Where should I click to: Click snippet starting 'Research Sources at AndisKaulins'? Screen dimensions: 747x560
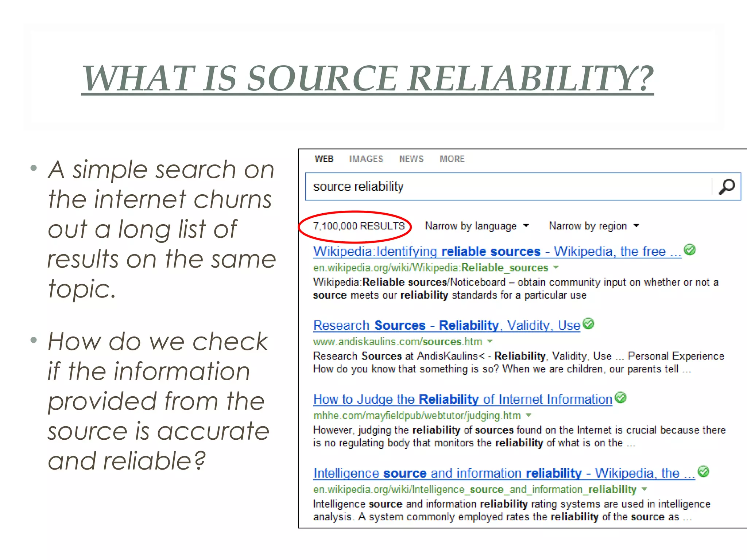pos(519,362)
